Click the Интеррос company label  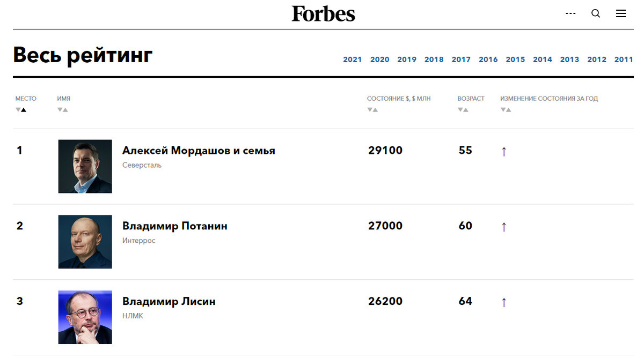[139, 241]
